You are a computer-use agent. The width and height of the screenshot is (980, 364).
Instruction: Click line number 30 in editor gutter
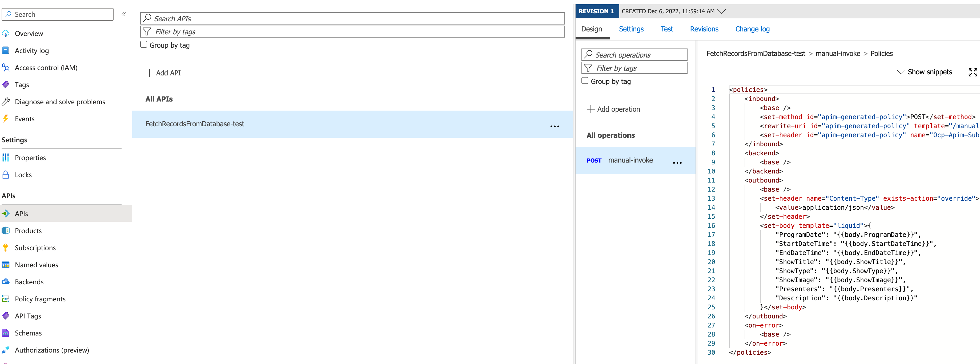(711, 352)
